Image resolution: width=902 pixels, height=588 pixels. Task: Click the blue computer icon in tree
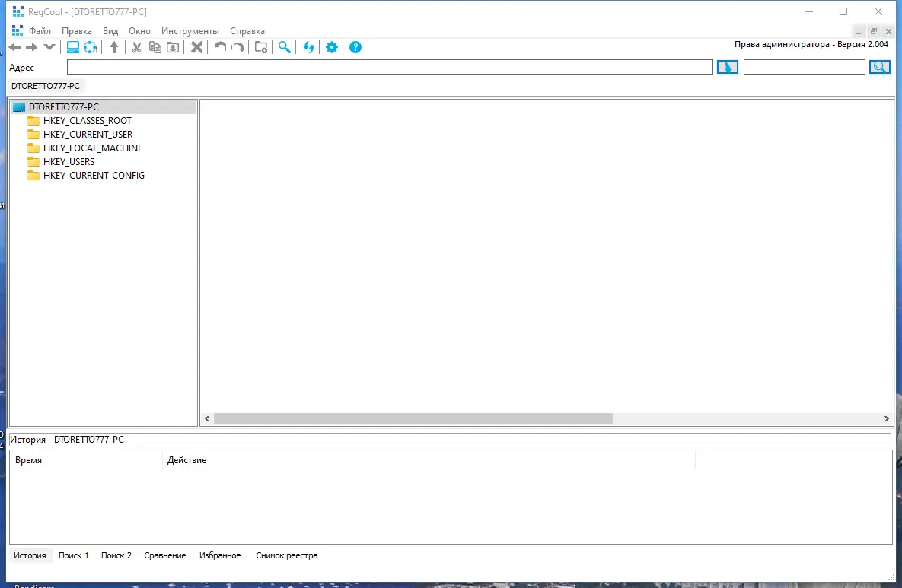coord(19,107)
